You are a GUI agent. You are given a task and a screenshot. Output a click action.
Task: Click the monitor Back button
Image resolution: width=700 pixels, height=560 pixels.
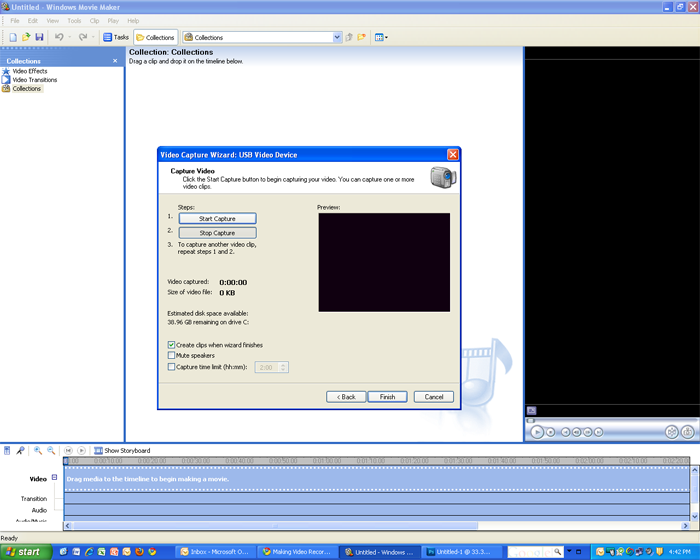point(566,432)
